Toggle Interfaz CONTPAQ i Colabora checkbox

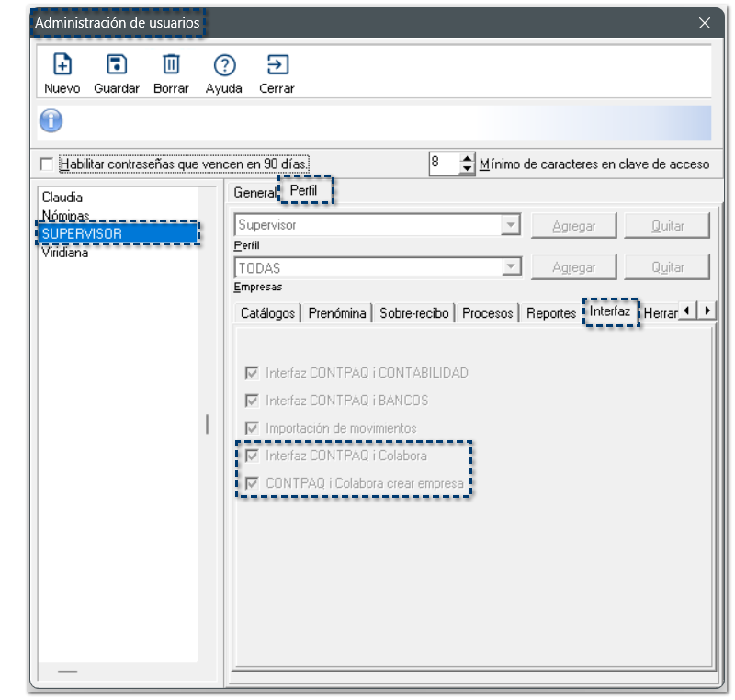252,456
